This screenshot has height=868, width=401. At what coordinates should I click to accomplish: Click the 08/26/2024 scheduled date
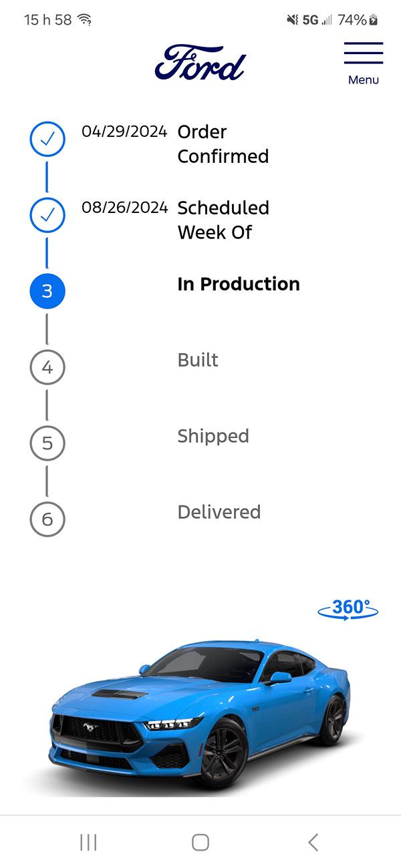[x=125, y=208]
